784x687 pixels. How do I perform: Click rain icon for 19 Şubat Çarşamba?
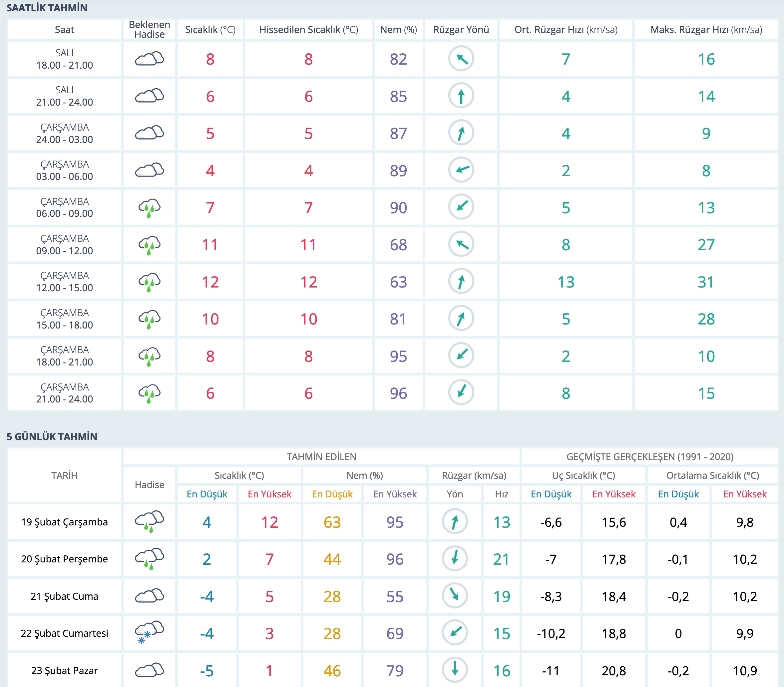coord(149,521)
